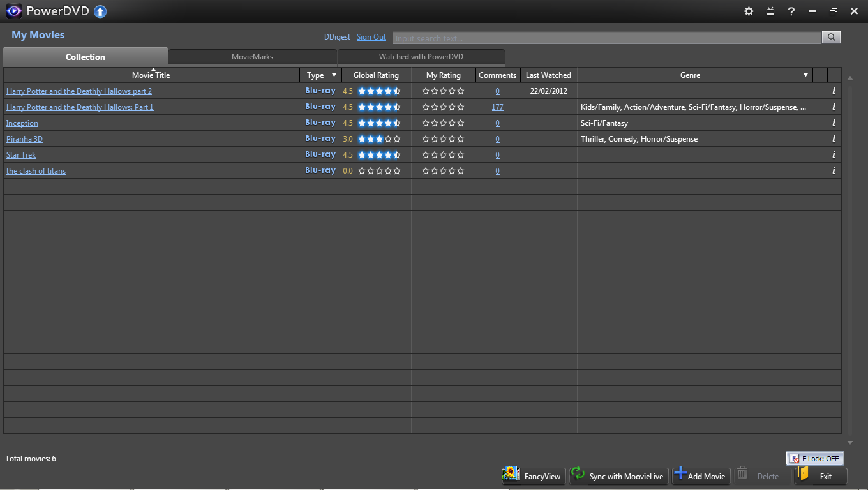
Task: Click the search magnifier icon
Action: coord(831,38)
